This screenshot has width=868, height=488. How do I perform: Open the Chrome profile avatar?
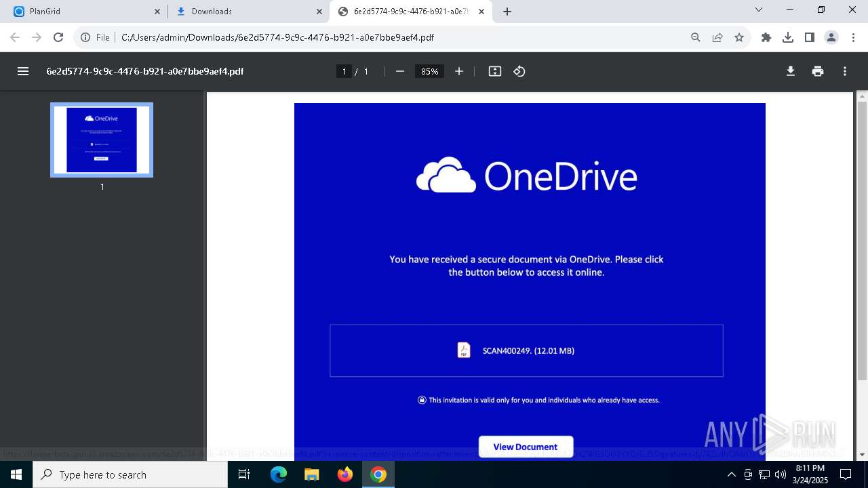(831, 37)
